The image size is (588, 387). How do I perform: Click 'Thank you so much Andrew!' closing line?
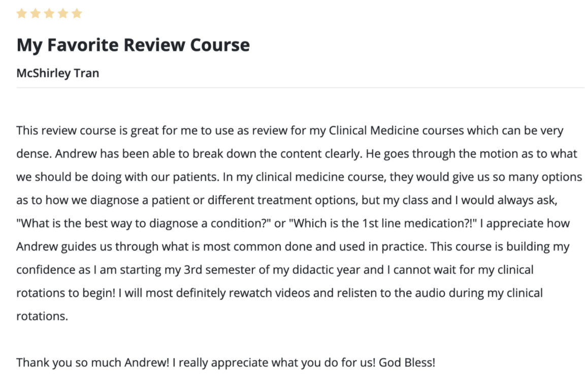[92, 363]
